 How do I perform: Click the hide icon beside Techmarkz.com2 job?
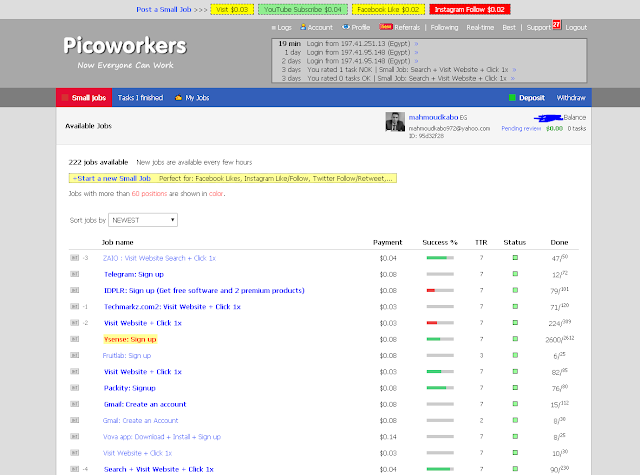[74, 306]
